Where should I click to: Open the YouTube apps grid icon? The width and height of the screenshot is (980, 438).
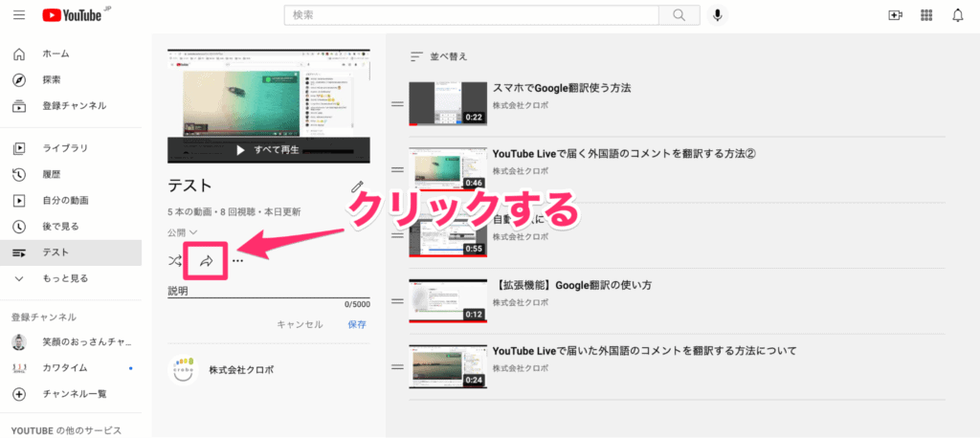coord(926,15)
